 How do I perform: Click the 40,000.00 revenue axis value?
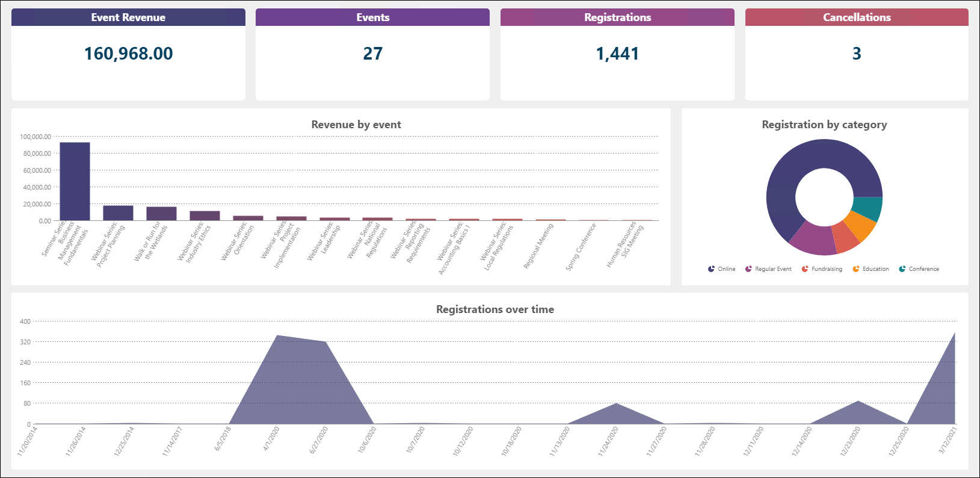pos(37,187)
